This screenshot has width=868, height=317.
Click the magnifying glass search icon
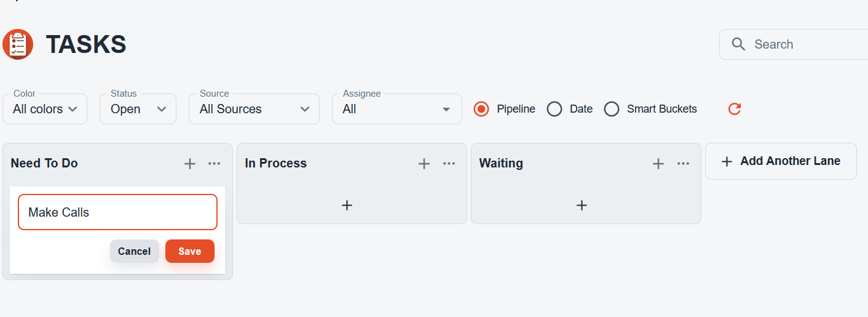point(738,44)
